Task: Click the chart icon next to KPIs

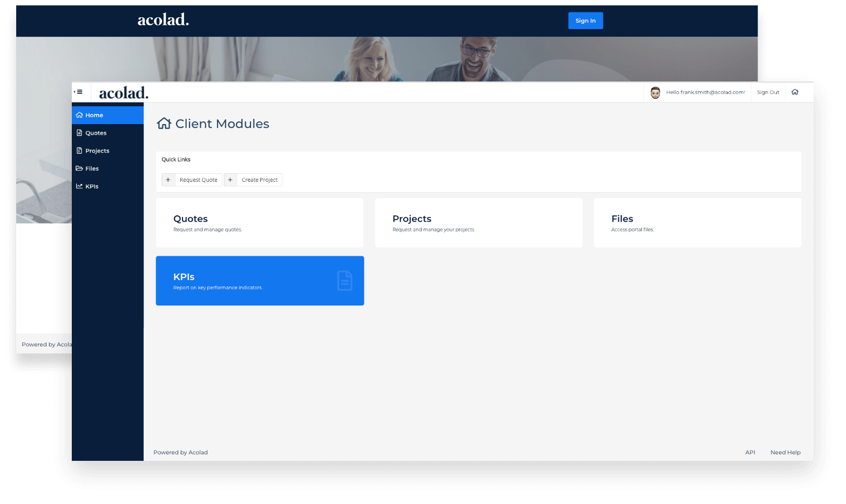Action: point(79,186)
